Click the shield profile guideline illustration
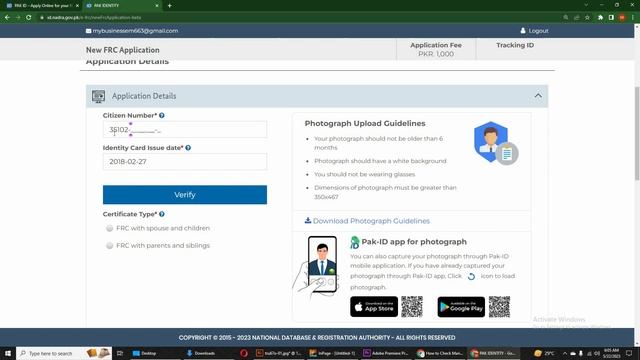The height and width of the screenshot is (360, 640). [x=496, y=143]
